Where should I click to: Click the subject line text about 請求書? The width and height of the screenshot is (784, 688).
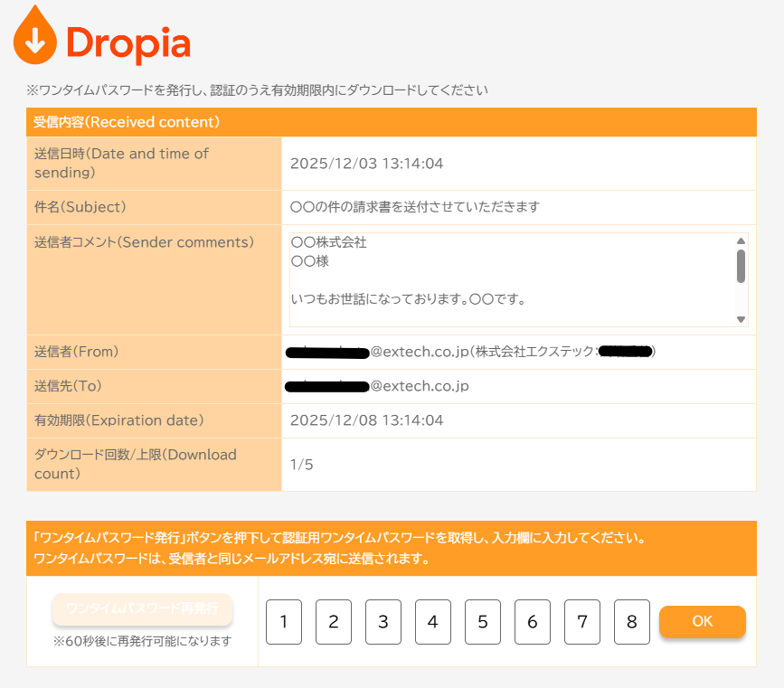coord(414,207)
